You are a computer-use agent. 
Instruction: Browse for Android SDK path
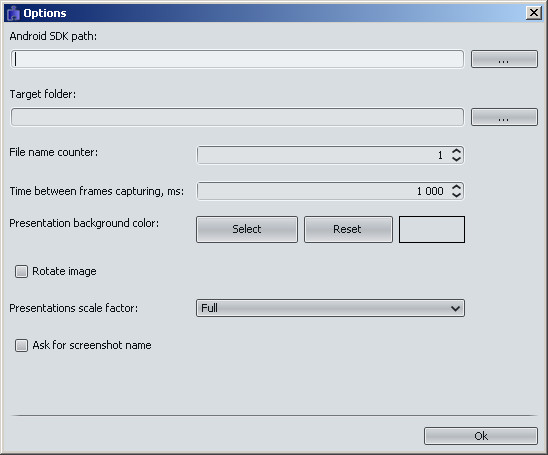504,59
